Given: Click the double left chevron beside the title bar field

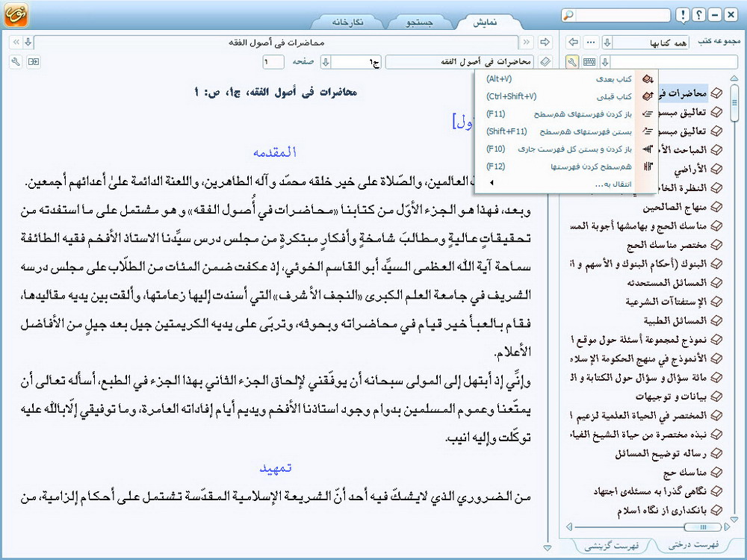Looking at the screenshot, I should 16,42.
